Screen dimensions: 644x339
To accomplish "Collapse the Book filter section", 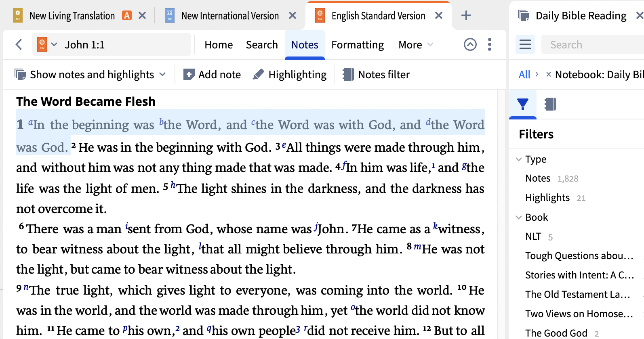I will (519, 218).
